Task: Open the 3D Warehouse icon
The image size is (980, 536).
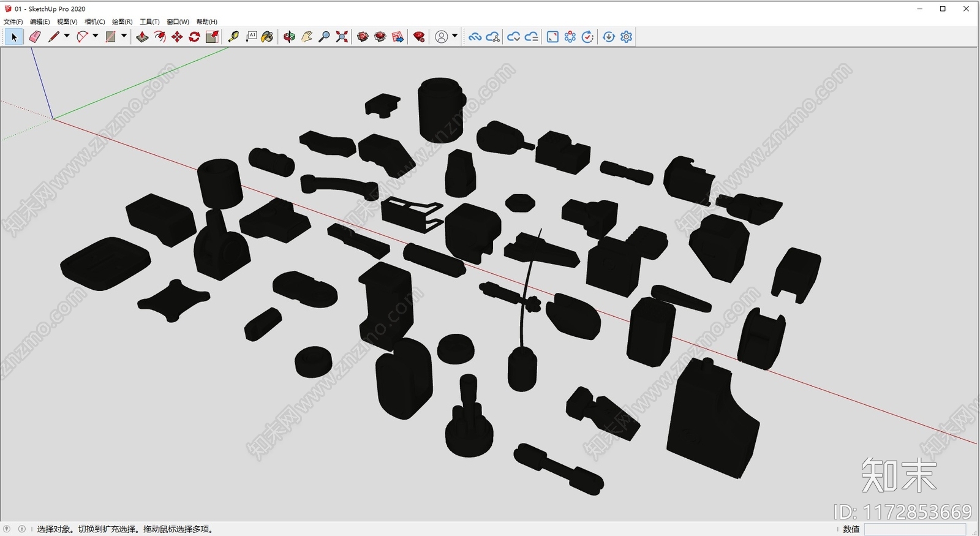Action: (363, 37)
